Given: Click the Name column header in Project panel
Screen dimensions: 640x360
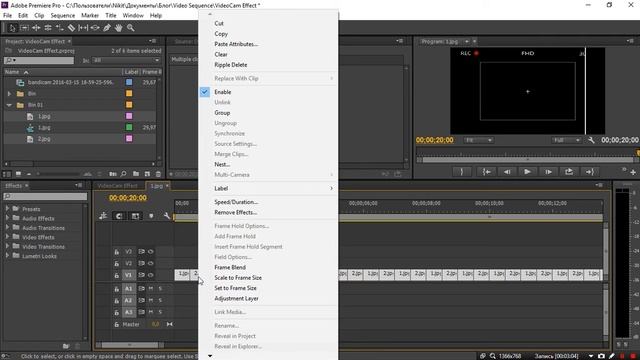Looking at the screenshot, I should pyautogui.click(x=12, y=72).
